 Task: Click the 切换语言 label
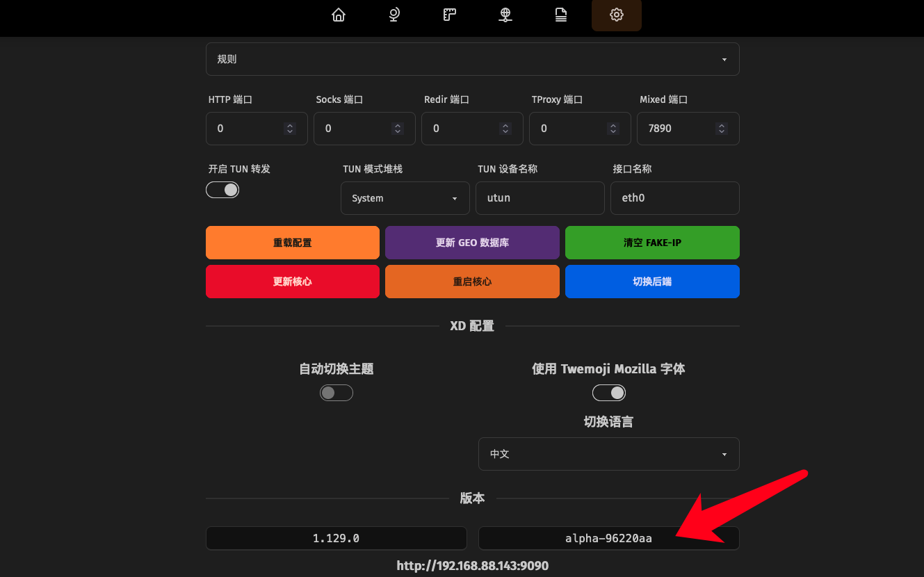(608, 422)
